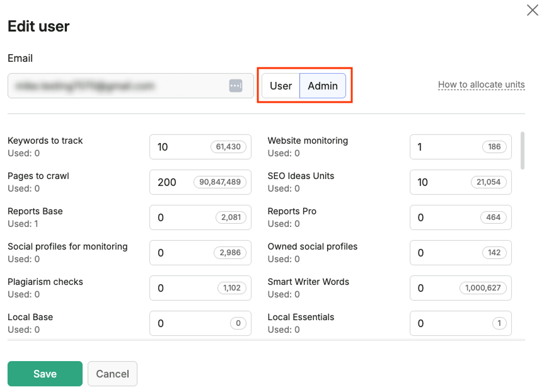This screenshot has height=392, width=544.
Task: Edit the Reports Base value
Action: [x=200, y=217]
